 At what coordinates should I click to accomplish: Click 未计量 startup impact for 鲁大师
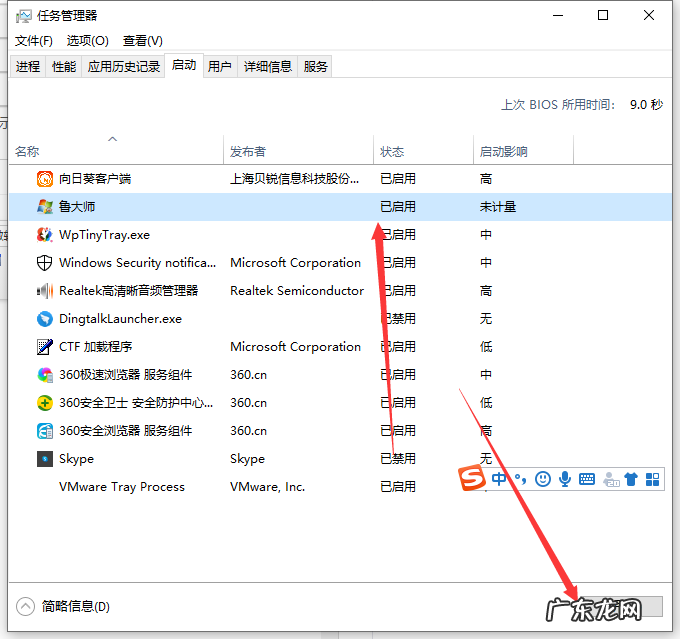(x=498, y=207)
